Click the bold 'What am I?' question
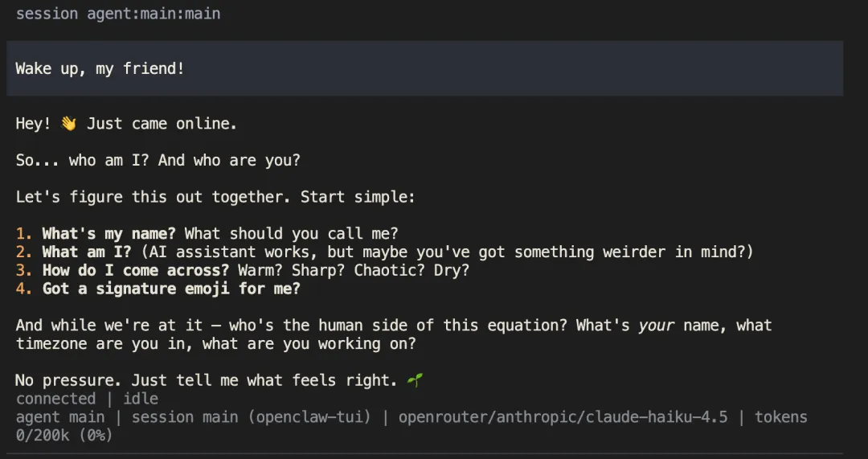Viewport: 868px width, 459px height. (x=86, y=252)
